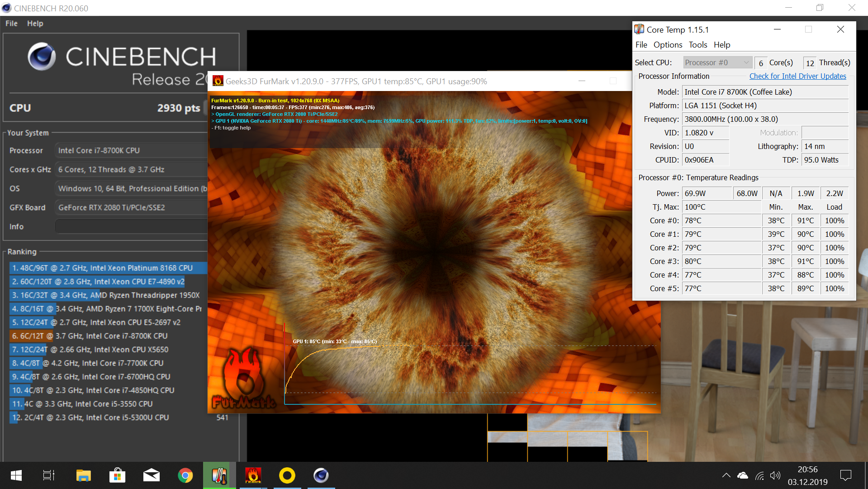The image size is (868, 489).
Task: Open Cinebench File menu
Action: [11, 24]
